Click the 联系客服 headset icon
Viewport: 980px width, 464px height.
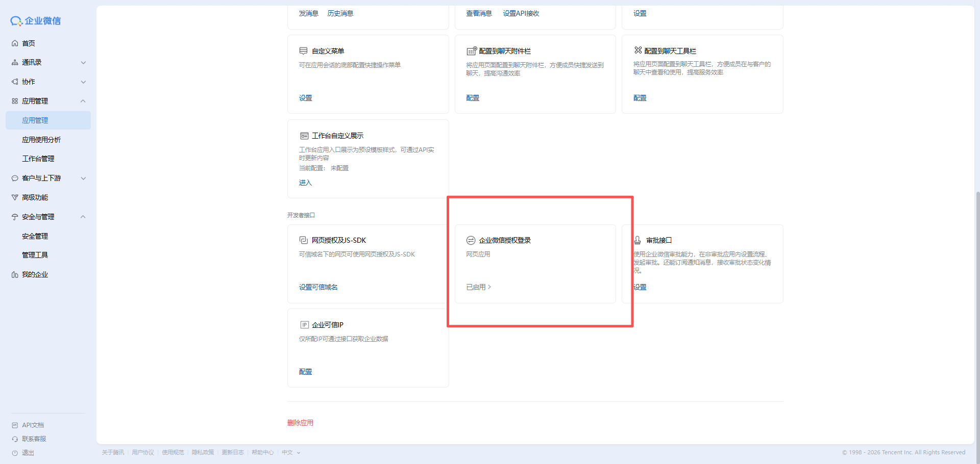[x=15, y=439]
